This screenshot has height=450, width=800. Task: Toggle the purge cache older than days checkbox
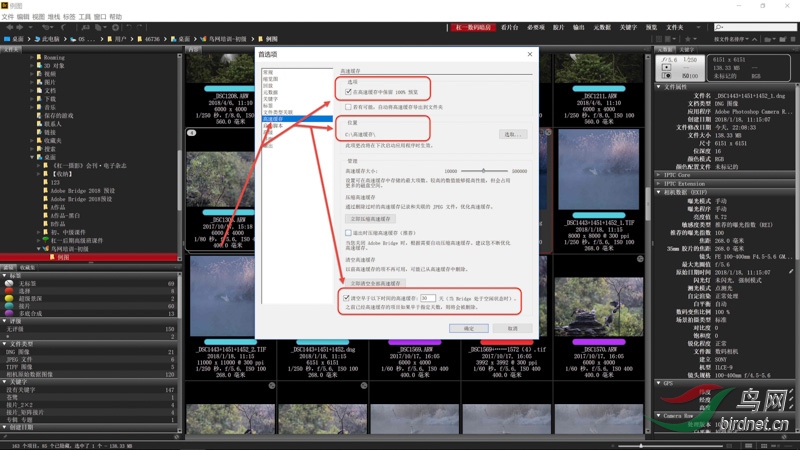point(348,298)
